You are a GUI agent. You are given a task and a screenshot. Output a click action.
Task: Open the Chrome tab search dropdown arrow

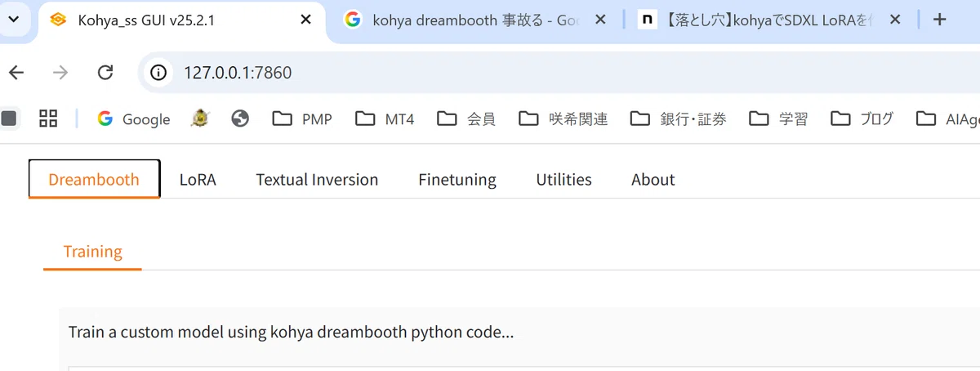(x=14, y=20)
